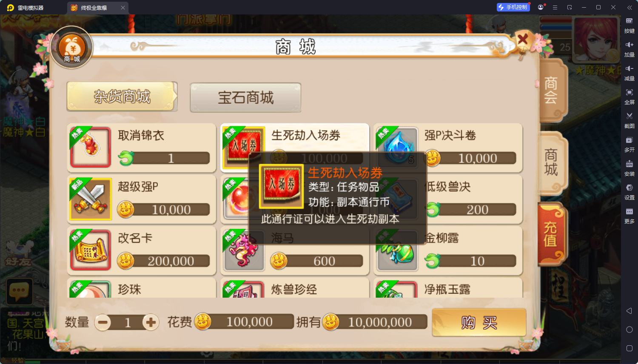
Task: Select the 海马 seahorse item icon
Action: click(x=244, y=250)
